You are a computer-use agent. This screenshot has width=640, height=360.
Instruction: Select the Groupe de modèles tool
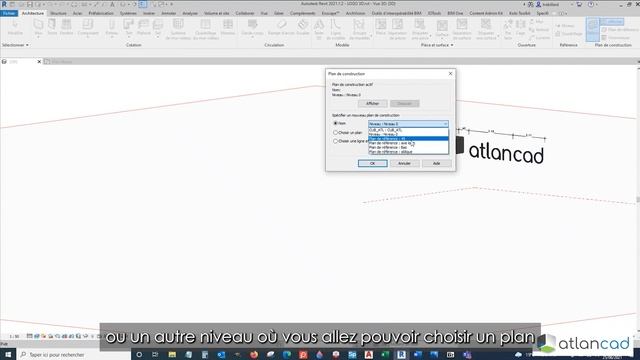[359, 29]
